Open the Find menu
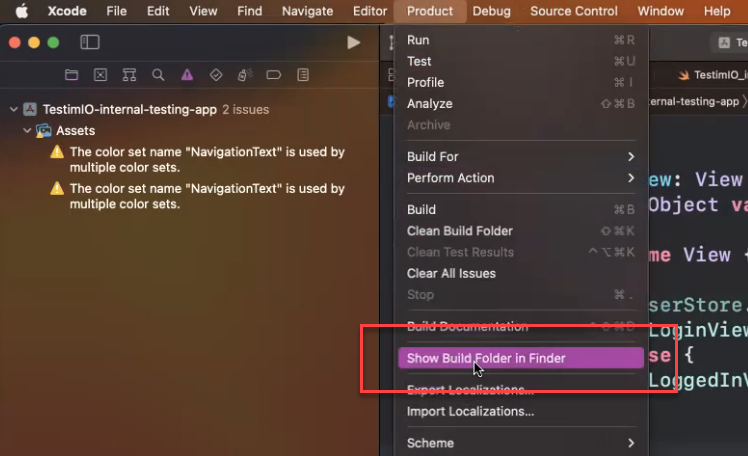Screen dimensions: 748x456 [x=249, y=11]
